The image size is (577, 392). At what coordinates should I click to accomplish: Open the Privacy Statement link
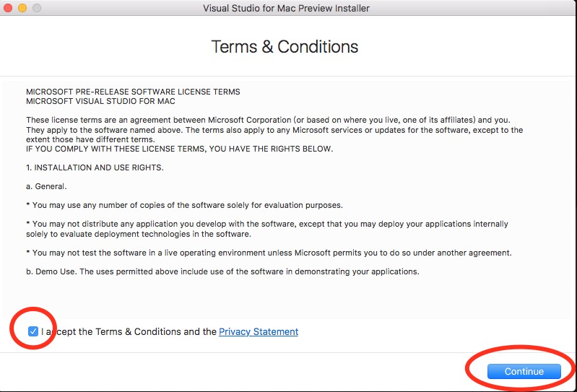coord(259,331)
